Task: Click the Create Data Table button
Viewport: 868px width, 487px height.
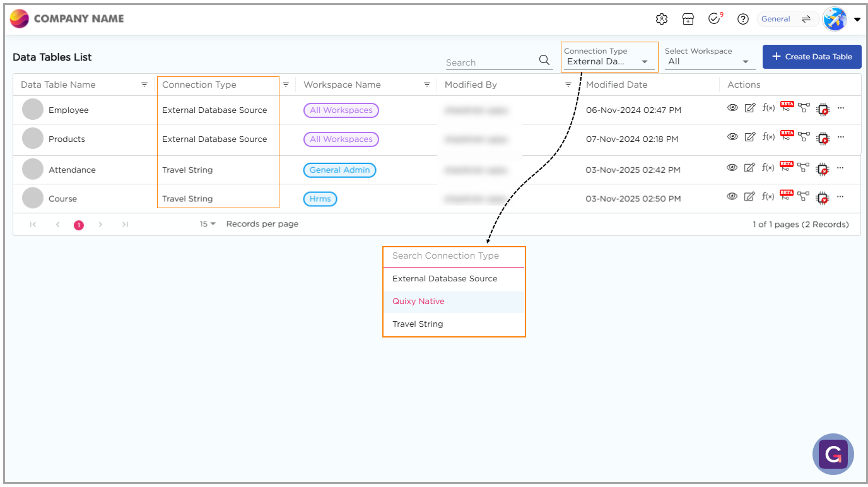Action: point(811,57)
